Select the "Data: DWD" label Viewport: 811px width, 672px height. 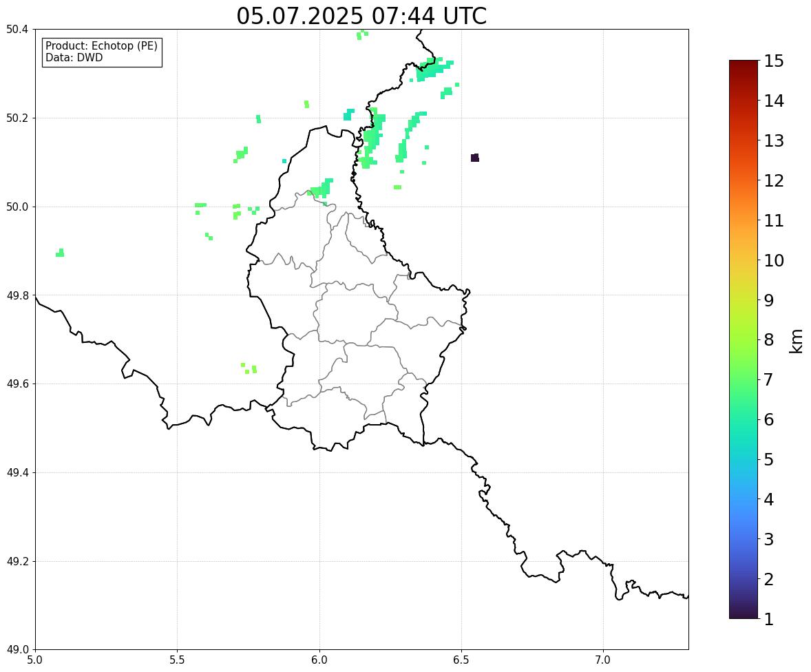pyautogui.click(x=74, y=57)
